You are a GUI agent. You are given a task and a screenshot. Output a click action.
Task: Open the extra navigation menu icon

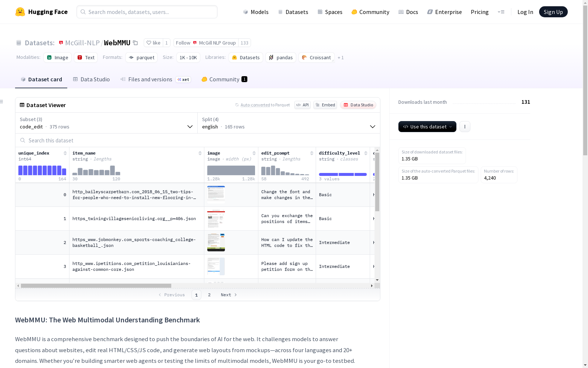click(x=501, y=12)
